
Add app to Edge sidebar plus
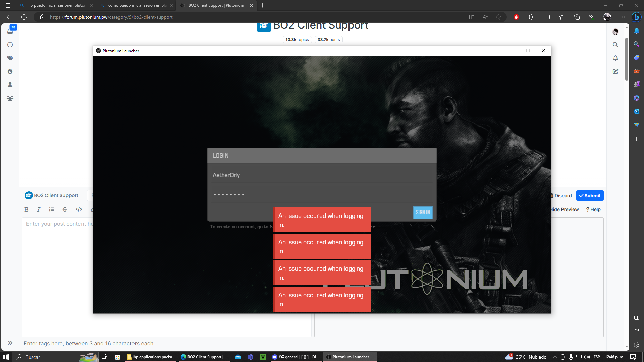coord(636,139)
